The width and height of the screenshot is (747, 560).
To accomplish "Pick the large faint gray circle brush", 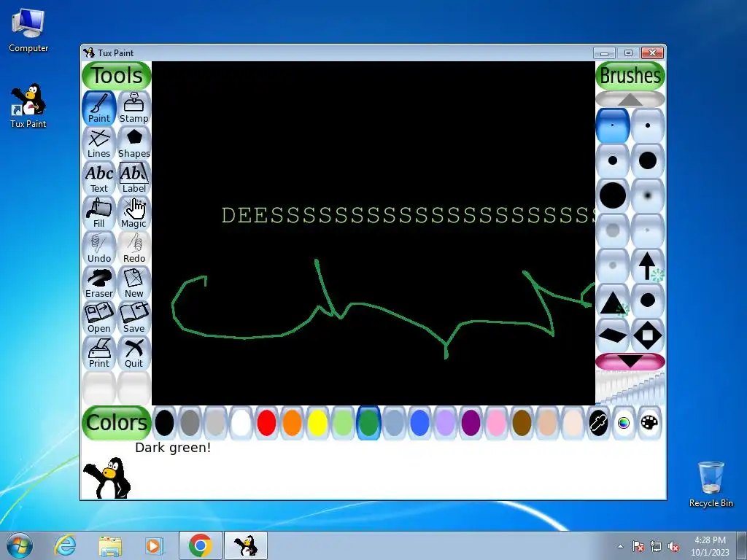I will pyautogui.click(x=613, y=230).
